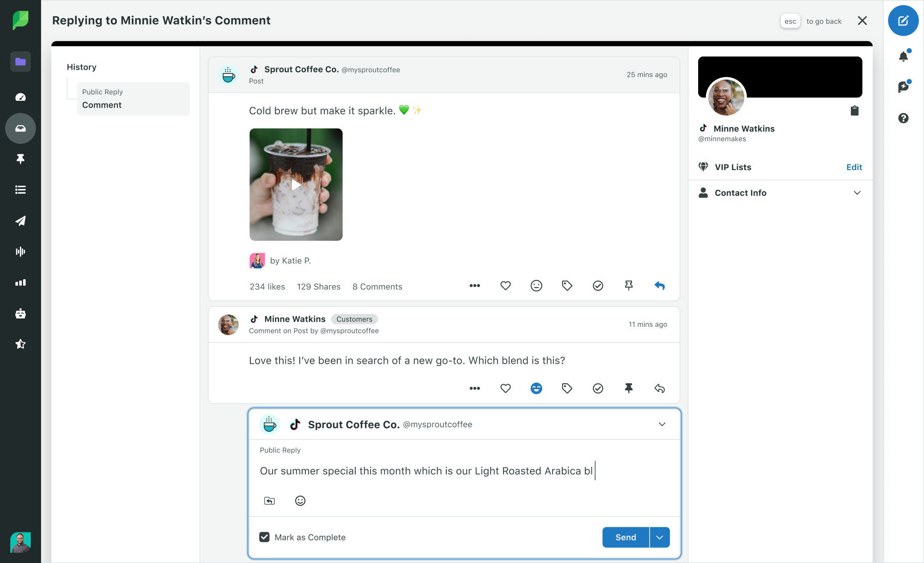Select the Public Reply Comment history item
Screen dimensions: 924x563
pyautogui.click(x=133, y=98)
